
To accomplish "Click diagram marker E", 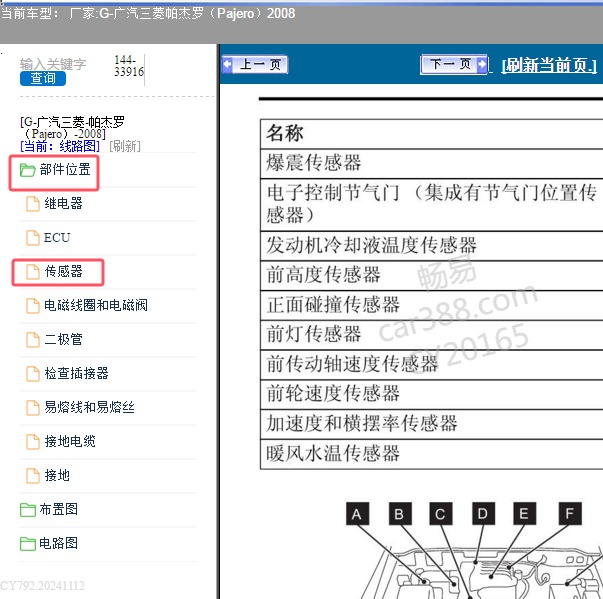I will pos(524,514).
